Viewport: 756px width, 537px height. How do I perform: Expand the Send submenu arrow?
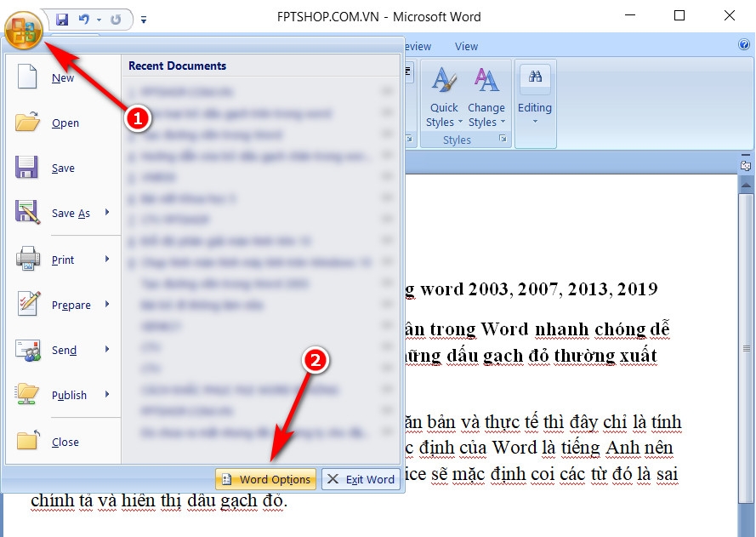[x=107, y=349]
